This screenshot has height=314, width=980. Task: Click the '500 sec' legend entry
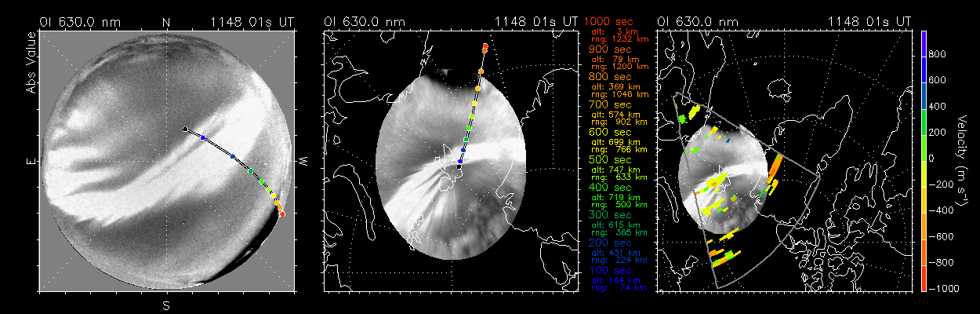[609, 159]
